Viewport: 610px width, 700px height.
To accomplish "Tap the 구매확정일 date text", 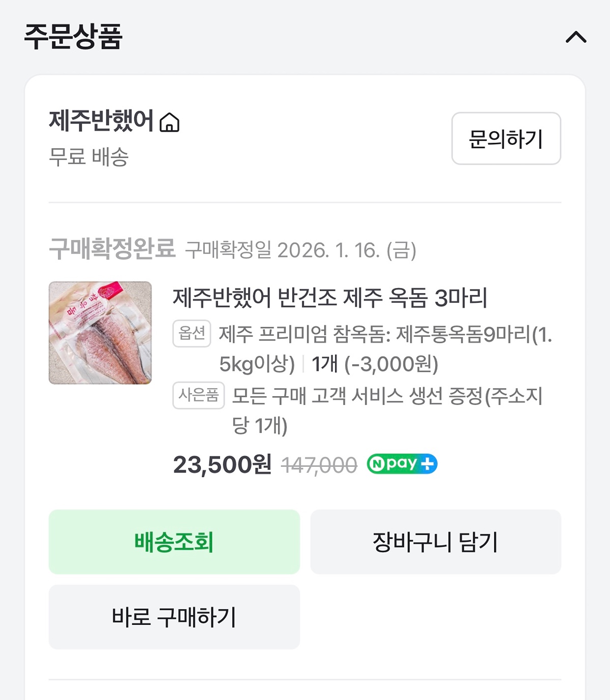I will [301, 250].
